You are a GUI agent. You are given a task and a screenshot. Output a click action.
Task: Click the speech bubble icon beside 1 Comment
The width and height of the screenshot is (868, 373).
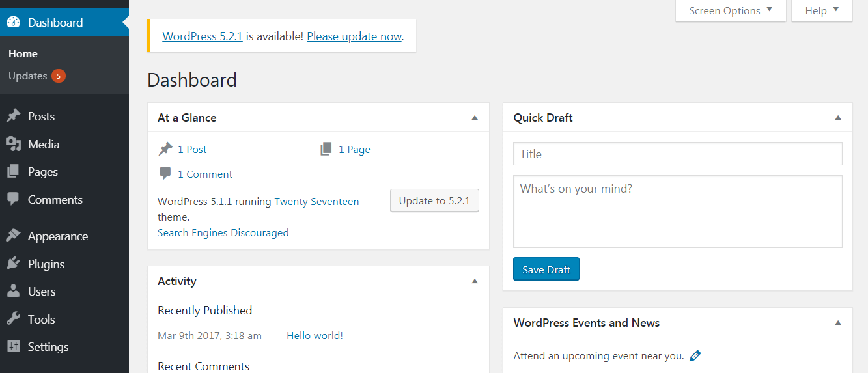coord(165,174)
